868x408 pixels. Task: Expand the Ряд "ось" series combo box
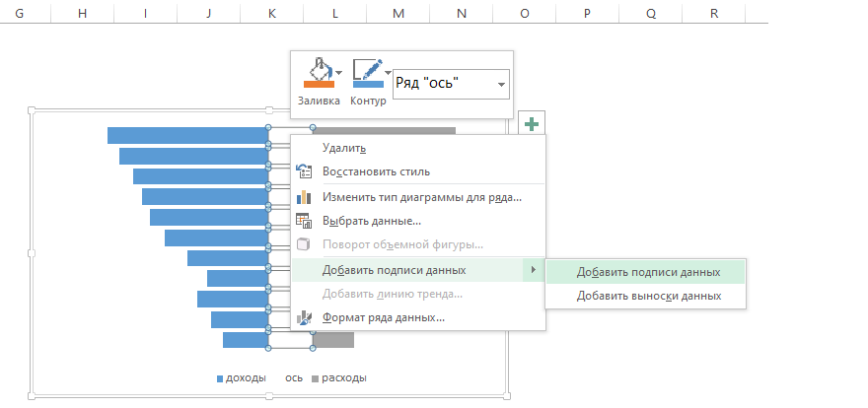coord(502,85)
